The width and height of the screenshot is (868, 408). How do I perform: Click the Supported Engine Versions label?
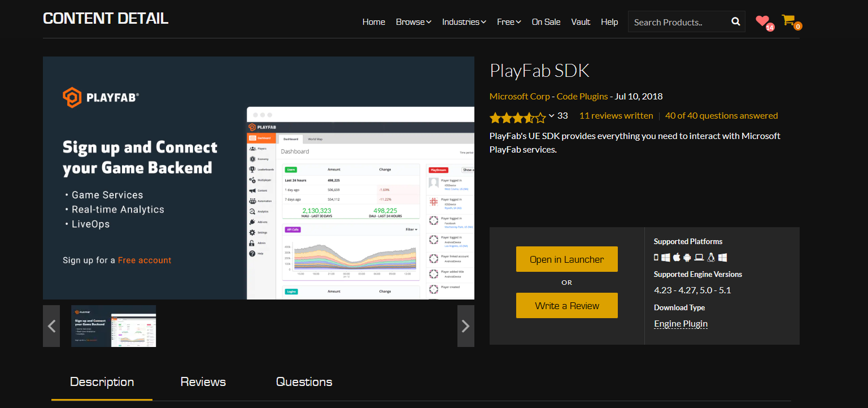pyautogui.click(x=698, y=274)
